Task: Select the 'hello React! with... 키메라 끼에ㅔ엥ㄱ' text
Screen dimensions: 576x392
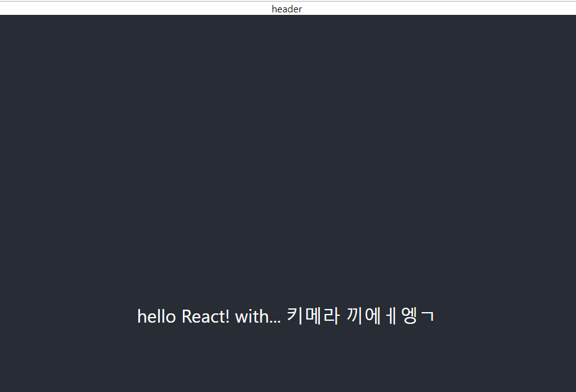Action: [286, 316]
